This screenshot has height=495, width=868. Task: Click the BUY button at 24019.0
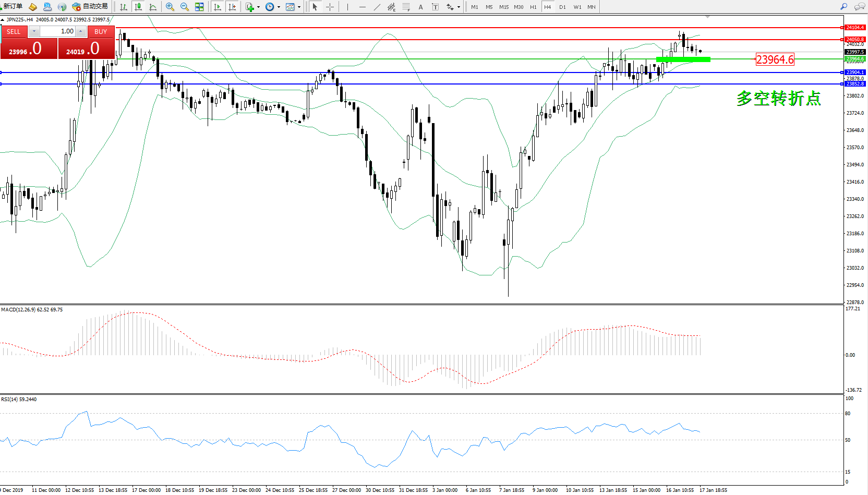click(86, 49)
